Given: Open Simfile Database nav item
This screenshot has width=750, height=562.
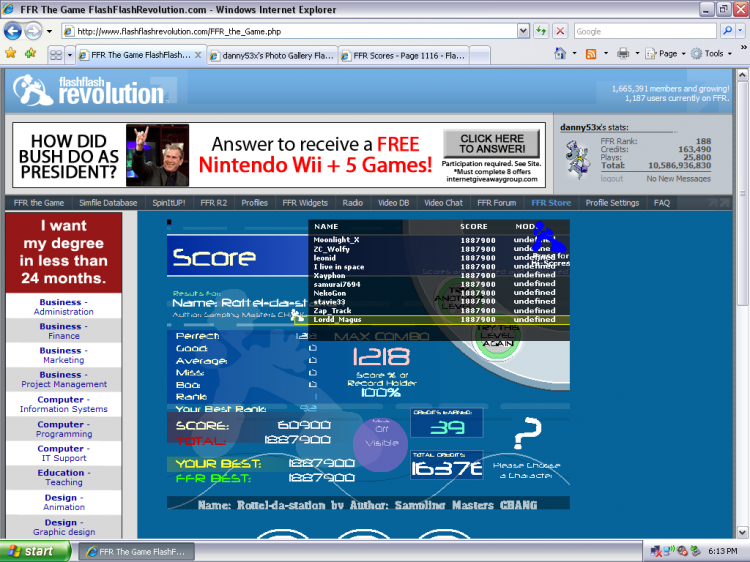Looking at the screenshot, I should tap(108, 203).
